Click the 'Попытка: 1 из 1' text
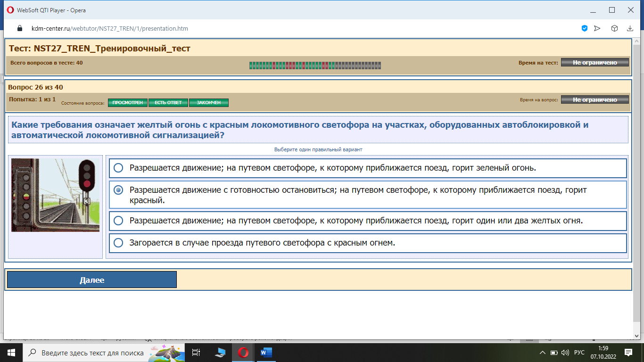 [x=32, y=99]
